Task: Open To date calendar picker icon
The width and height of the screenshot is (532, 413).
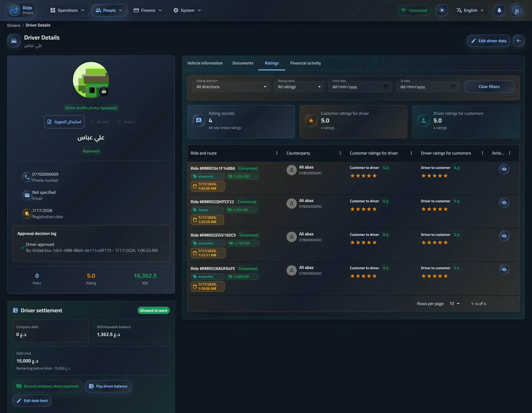Action: [453, 87]
